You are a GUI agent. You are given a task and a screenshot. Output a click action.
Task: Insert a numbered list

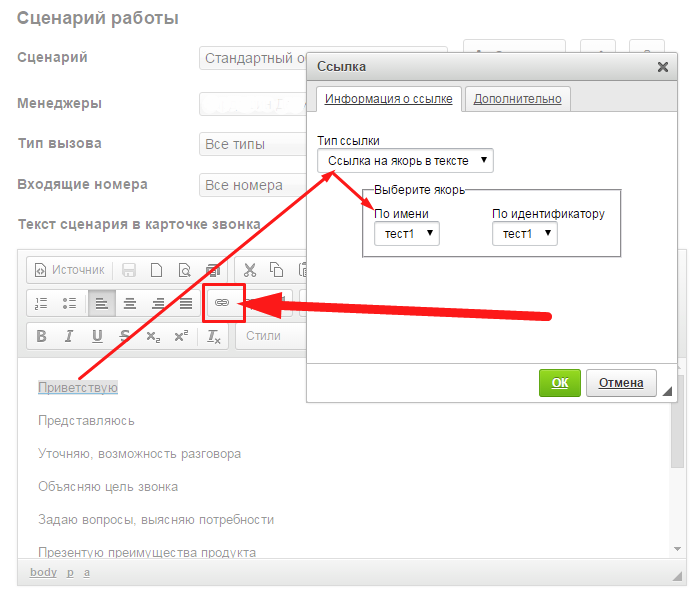pos(41,303)
